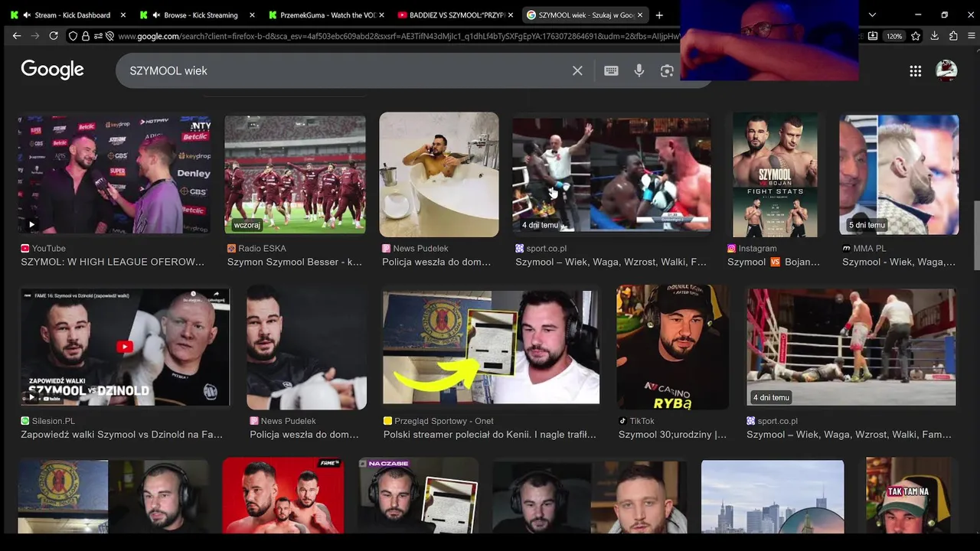Viewport: 980px width, 551px height.
Task: Open 'SZYMOL: W HIGH LEAGUE OFEROW...' link
Action: coord(113,262)
